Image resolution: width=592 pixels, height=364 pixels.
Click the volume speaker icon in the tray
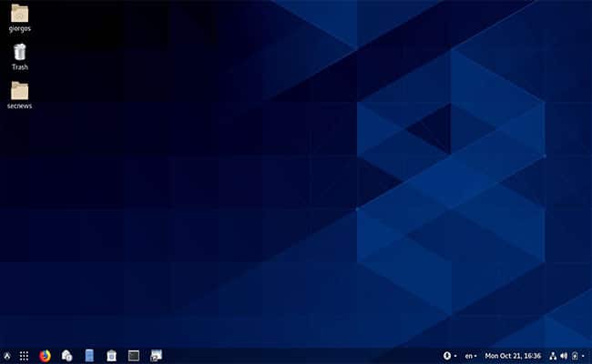[x=564, y=356]
